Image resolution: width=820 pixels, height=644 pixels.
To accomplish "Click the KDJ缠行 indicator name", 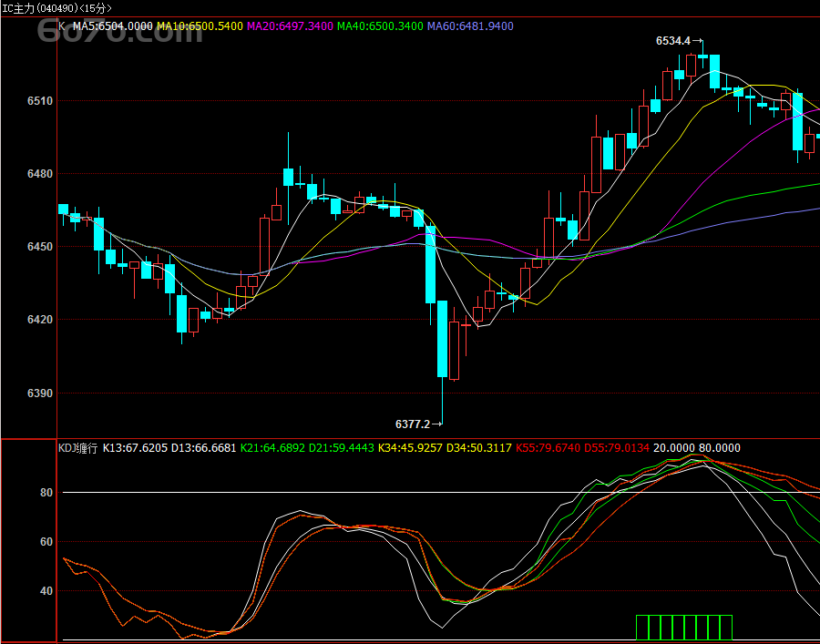I will (78, 448).
